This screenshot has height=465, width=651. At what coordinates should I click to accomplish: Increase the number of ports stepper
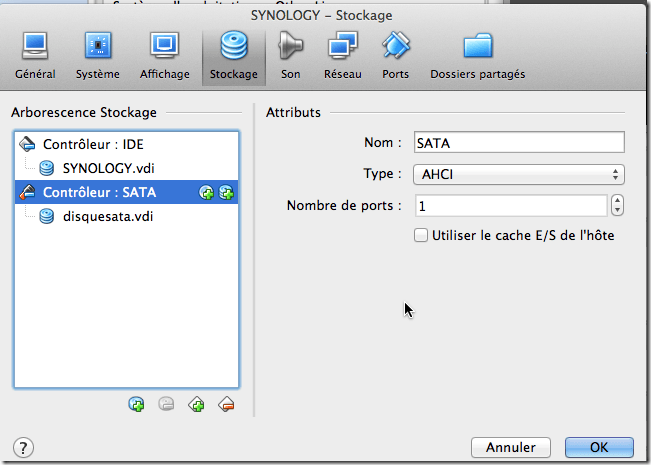coord(617,201)
